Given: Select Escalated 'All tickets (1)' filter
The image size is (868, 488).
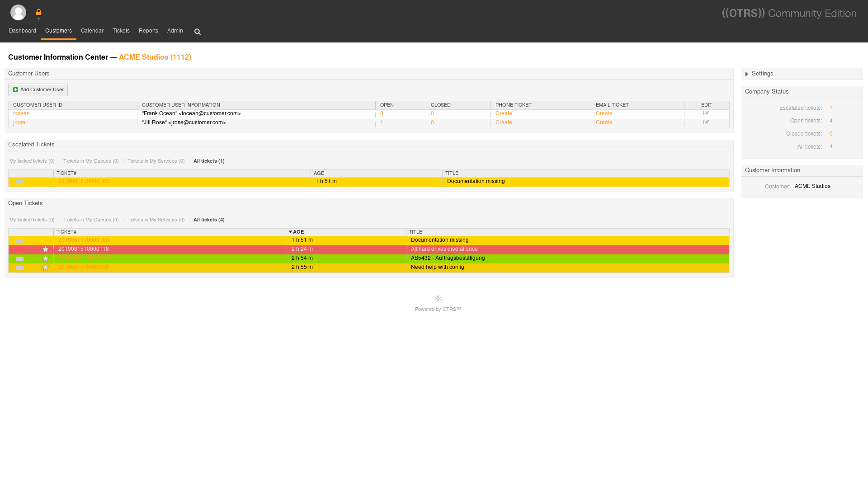Looking at the screenshot, I should point(209,161).
